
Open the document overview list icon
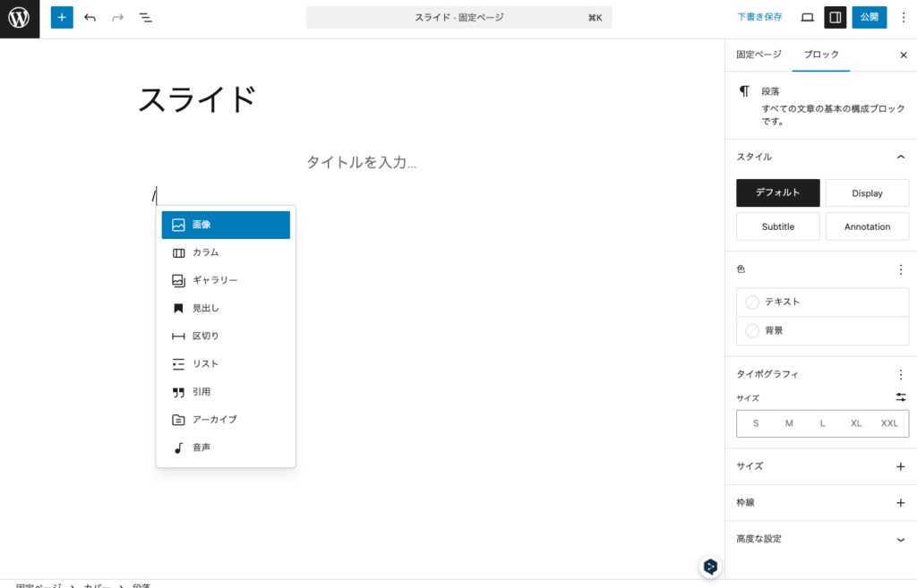(x=145, y=17)
